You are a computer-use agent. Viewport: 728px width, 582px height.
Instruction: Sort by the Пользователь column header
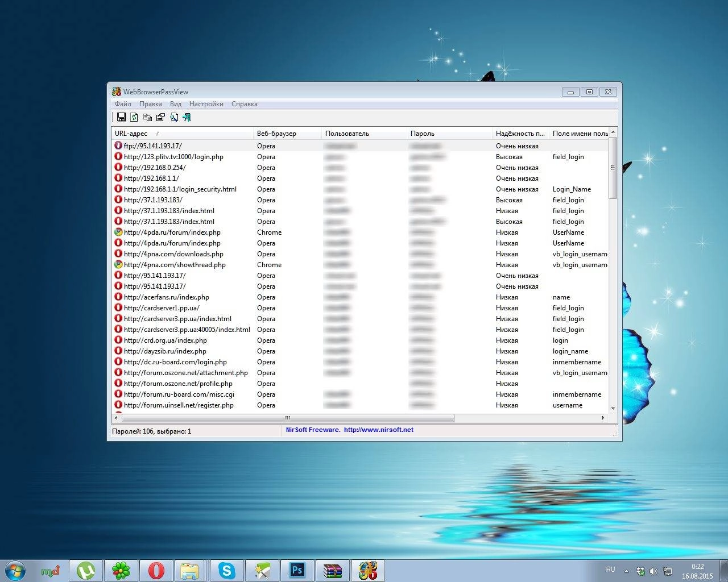364,134
